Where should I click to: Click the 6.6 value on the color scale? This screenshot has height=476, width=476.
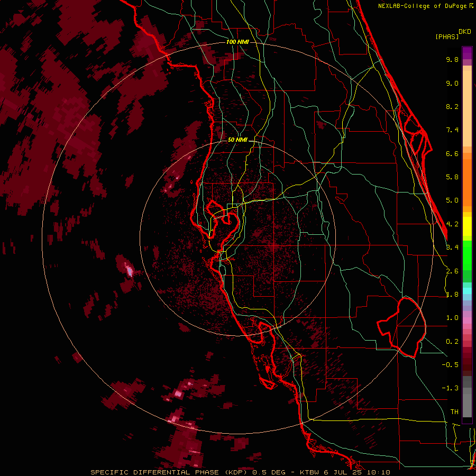pyautogui.click(x=452, y=153)
